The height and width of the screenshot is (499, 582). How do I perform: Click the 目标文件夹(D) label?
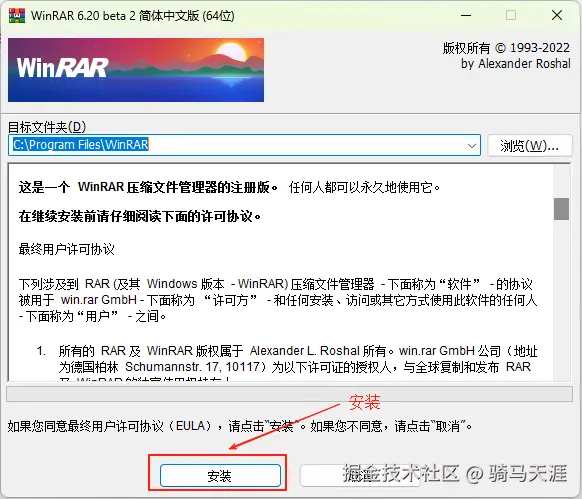(x=47, y=127)
